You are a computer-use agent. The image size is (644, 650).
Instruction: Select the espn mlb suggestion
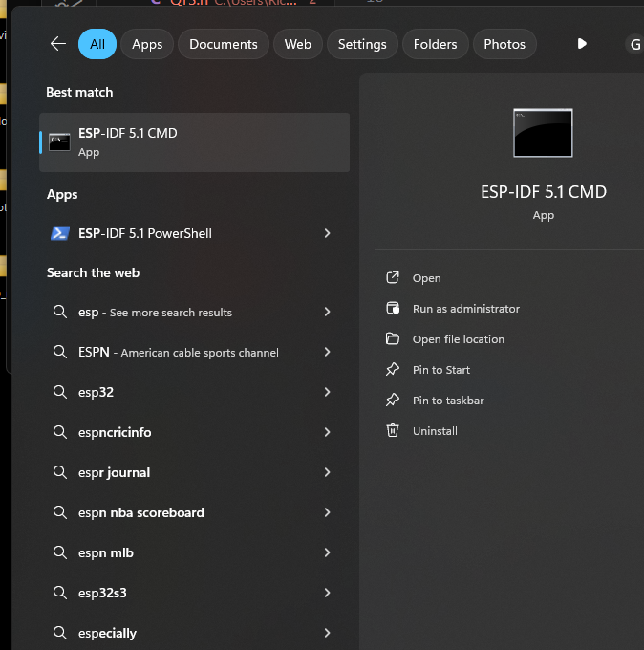[x=194, y=552]
